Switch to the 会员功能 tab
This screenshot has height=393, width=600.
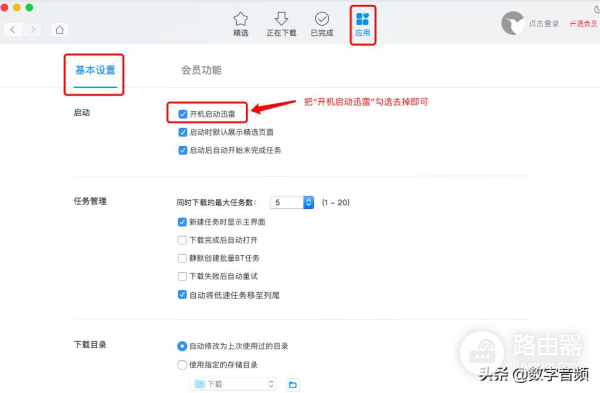(x=201, y=70)
